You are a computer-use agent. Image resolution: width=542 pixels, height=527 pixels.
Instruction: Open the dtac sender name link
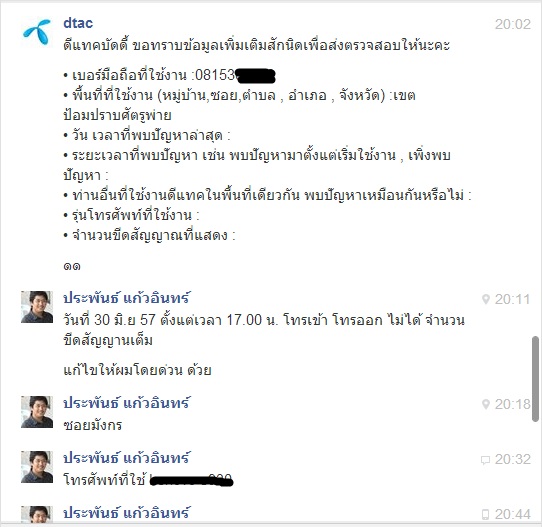78,23
